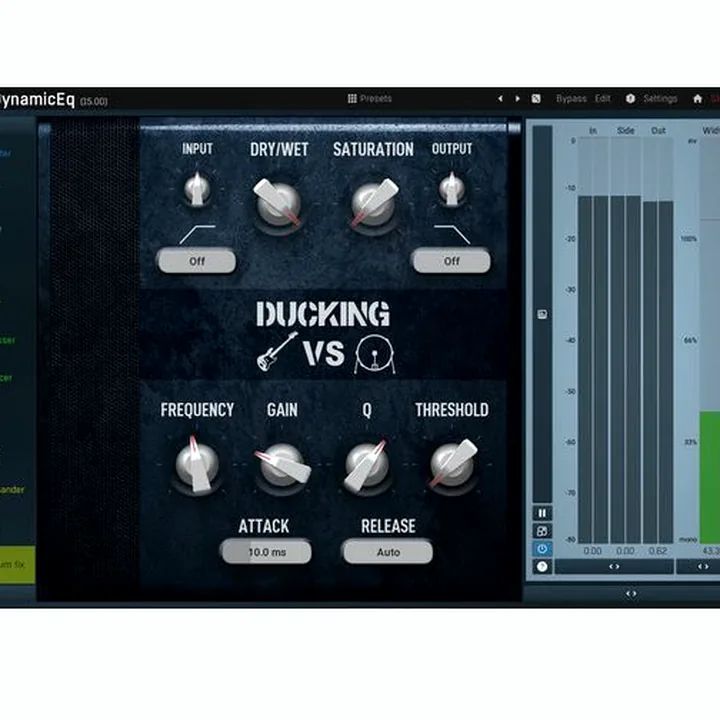Screen dimensions: 720x720
Task: Collapse the meter panel with bottom arrows
Action: [631, 594]
